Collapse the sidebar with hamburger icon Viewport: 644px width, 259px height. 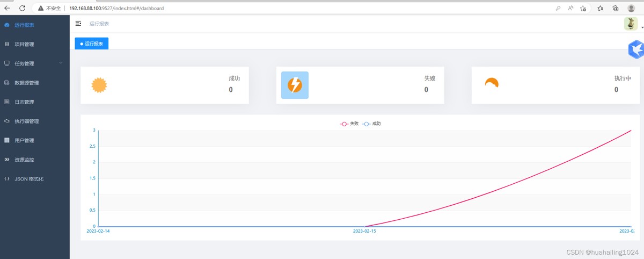(78, 23)
